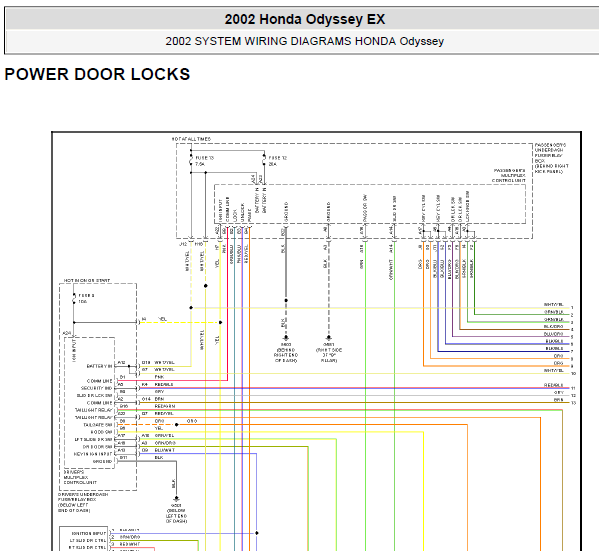Click the 'HOT AT ALL TIMES' label

pyautogui.click(x=191, y=139)
